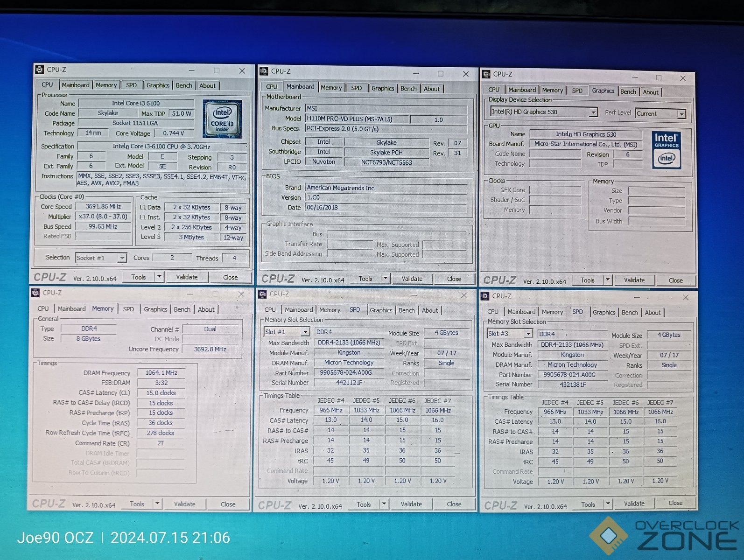Open the Perf Level Current dropdown
744x560 pixels.
pos(681,114)
